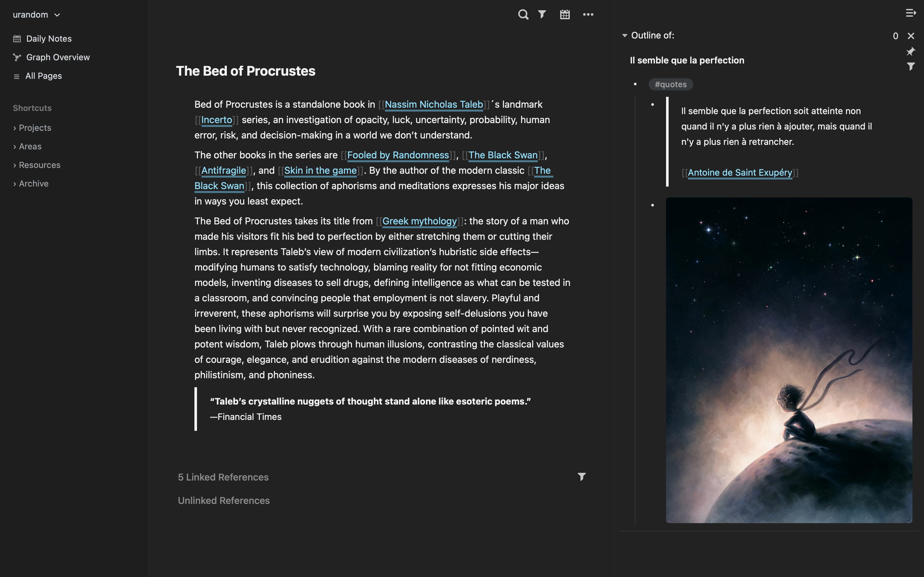Open the search magnifying glass icon
Viewport: 924px width, 577px height.
pyautogui.click(x=523, y=14)
